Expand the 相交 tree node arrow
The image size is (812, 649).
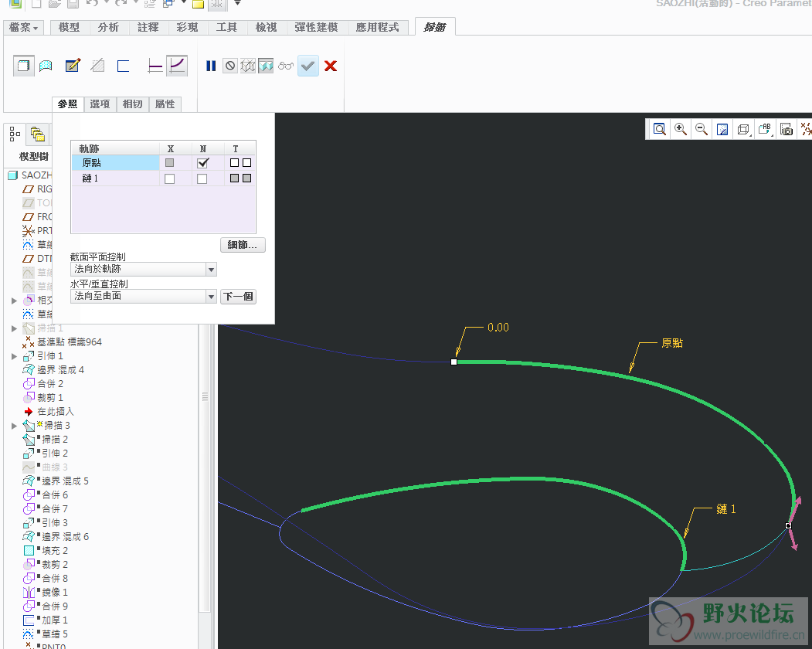point(14,301)
